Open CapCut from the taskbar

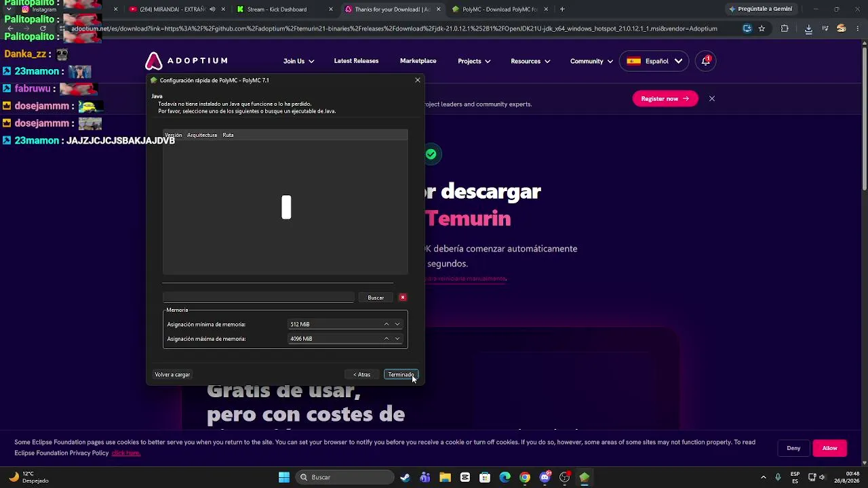click(x=465, y=477)
